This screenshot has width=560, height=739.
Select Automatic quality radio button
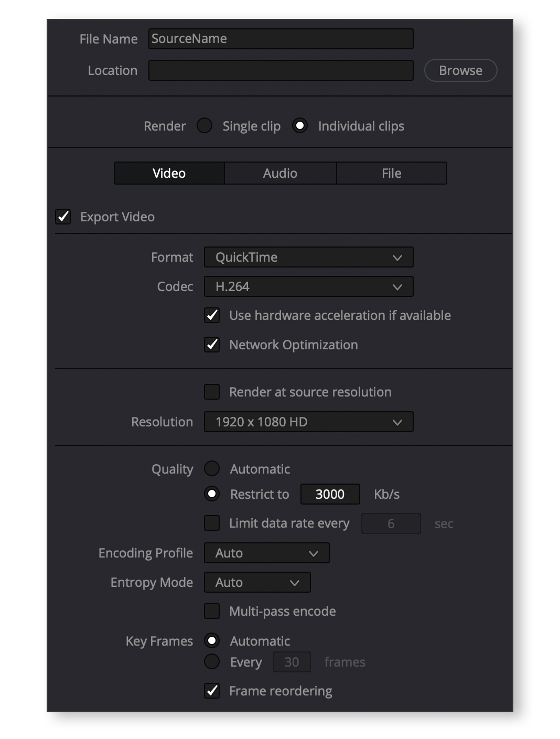(x=212, y=468)
